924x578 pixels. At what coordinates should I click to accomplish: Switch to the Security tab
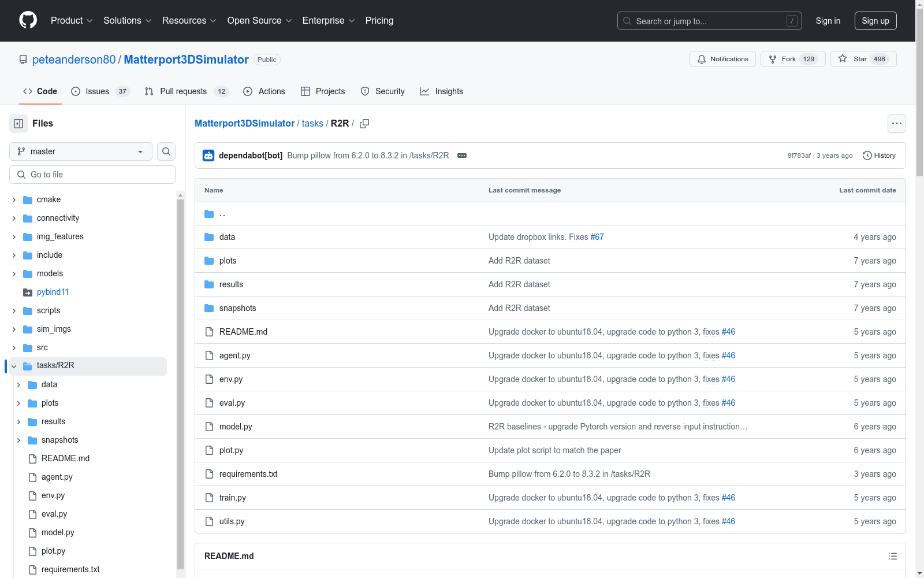pos(382,91)
